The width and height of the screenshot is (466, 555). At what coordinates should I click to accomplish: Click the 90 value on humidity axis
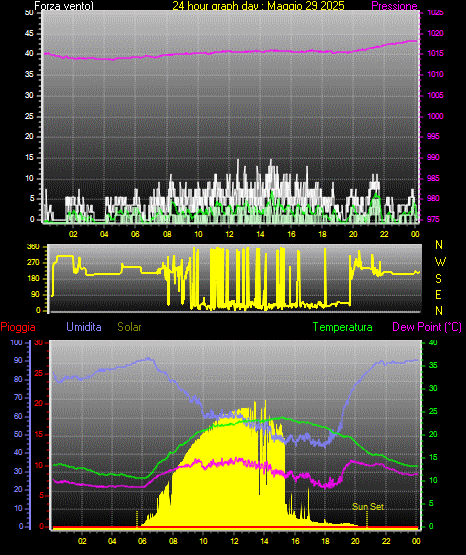18,360
